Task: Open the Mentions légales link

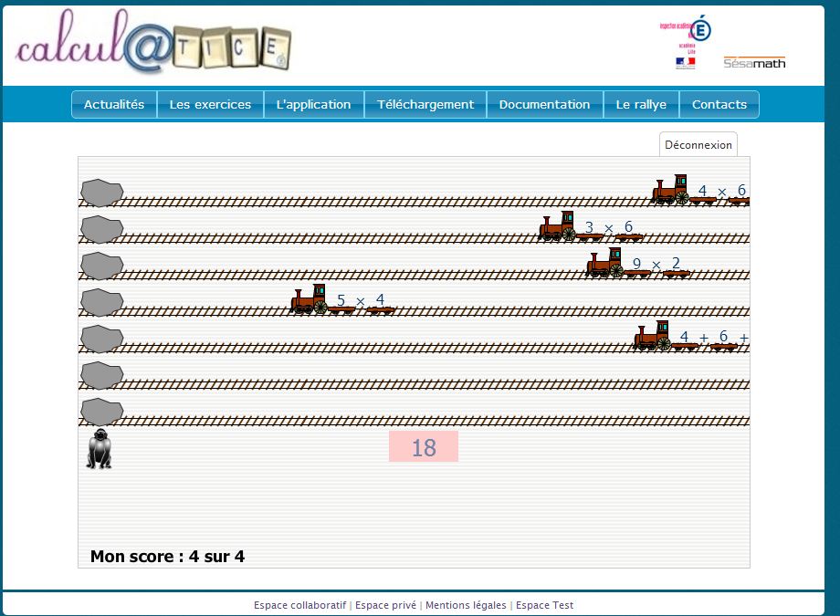Action: click(466, 605)
